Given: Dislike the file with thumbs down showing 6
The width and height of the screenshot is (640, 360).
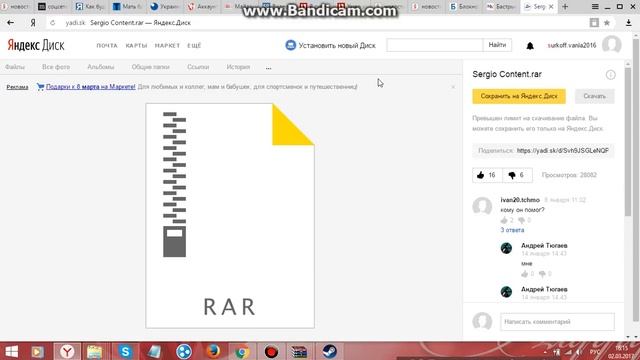Looking at the screenshot, I should tap(517, 175).
